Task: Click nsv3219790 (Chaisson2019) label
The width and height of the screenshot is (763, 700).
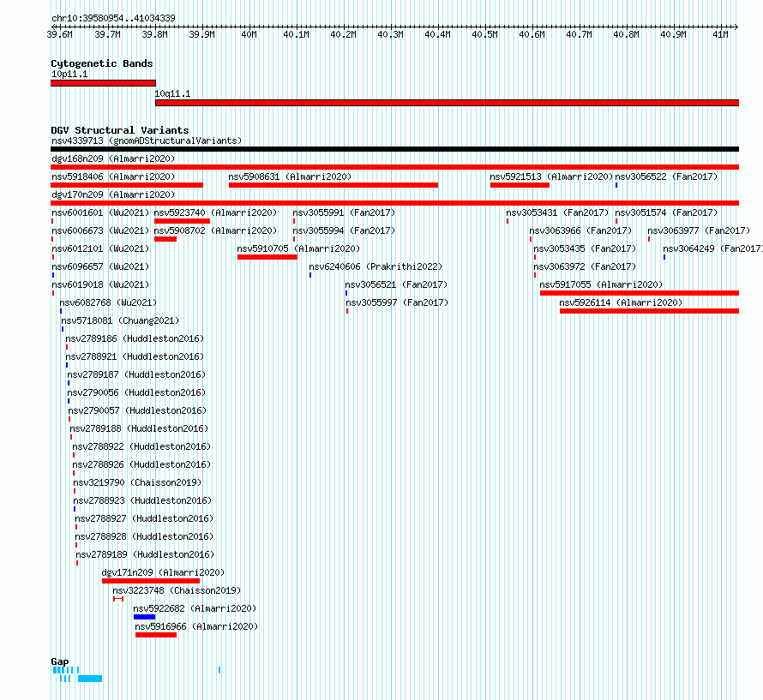Action: coord(137,482)
